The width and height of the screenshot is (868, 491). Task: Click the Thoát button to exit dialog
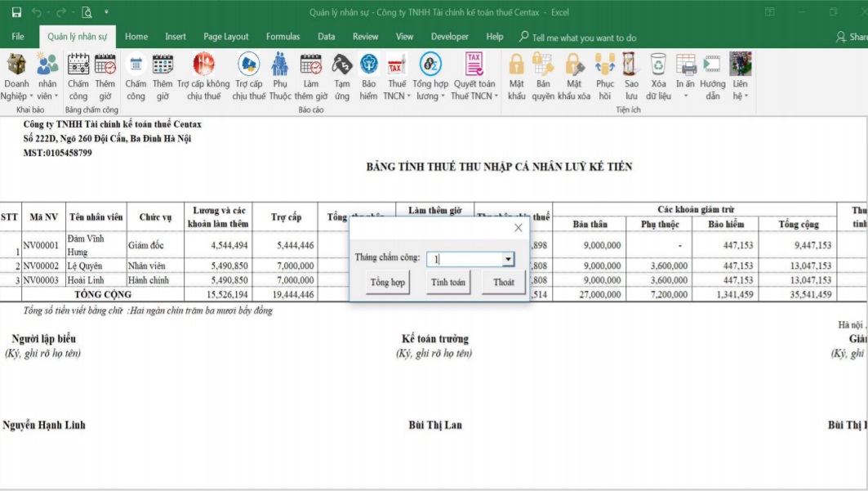tap(504, 283)
